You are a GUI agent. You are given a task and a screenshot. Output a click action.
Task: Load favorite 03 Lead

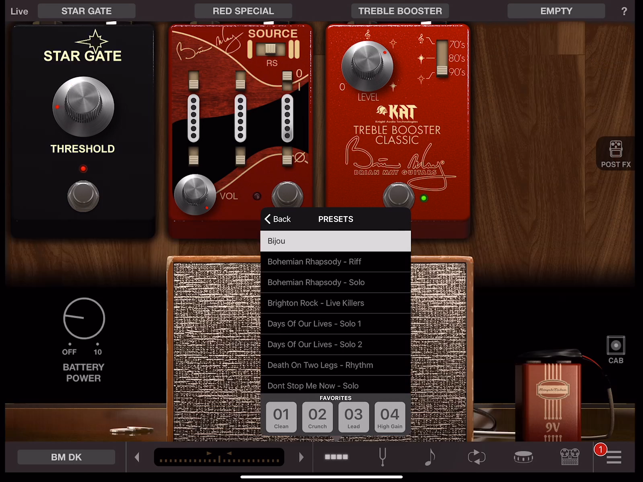pyautogui.click(x=353, y=415)
